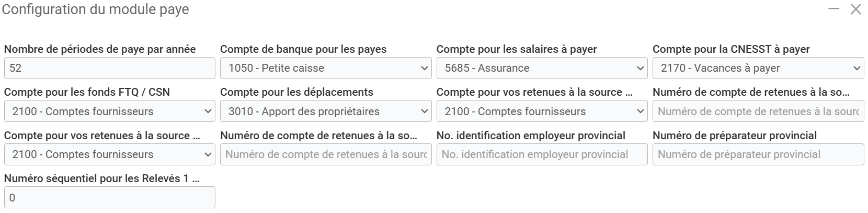This screenshot has height=213, width=868.
Task: Click the Nombre de périodes de paye par année label
Action: coord(100,49)
